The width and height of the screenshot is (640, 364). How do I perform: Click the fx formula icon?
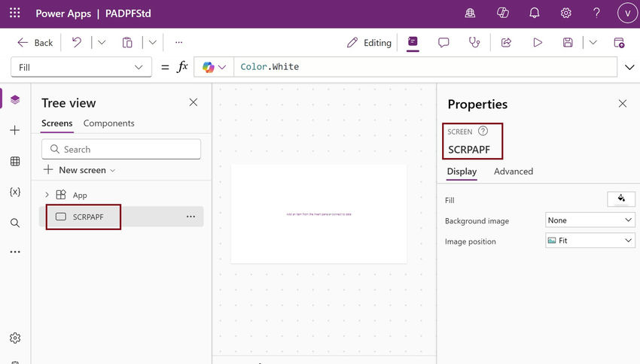pos(182,67)
